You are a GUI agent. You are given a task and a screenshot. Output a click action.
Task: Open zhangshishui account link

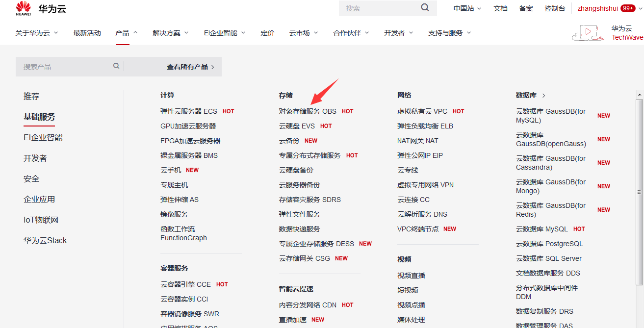(597, 8)
